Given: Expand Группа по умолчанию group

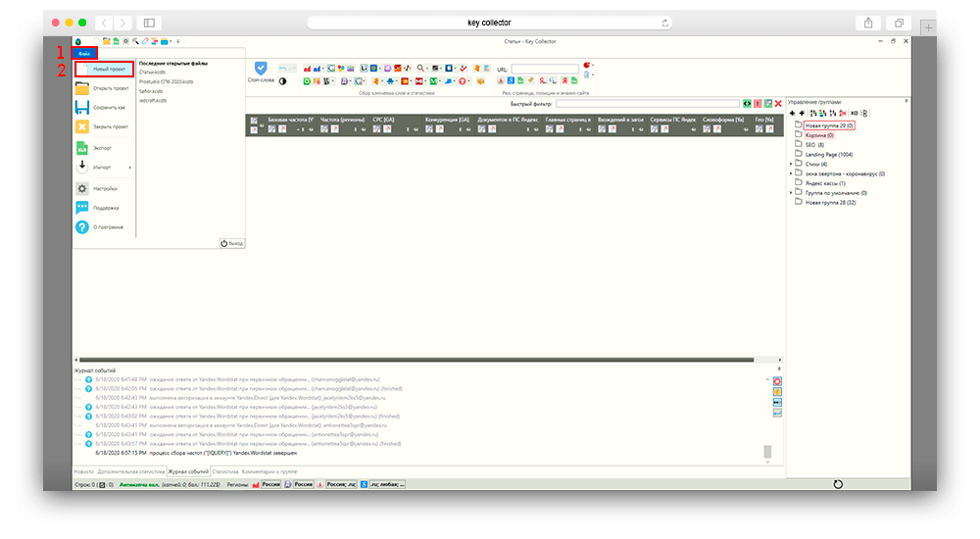Looking at the screenshot, I should (791, 193).
